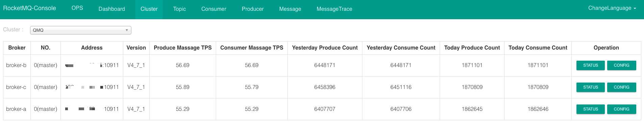Open CONFIG for broker-b
The image size is (644, 123).
pos(621,65)
